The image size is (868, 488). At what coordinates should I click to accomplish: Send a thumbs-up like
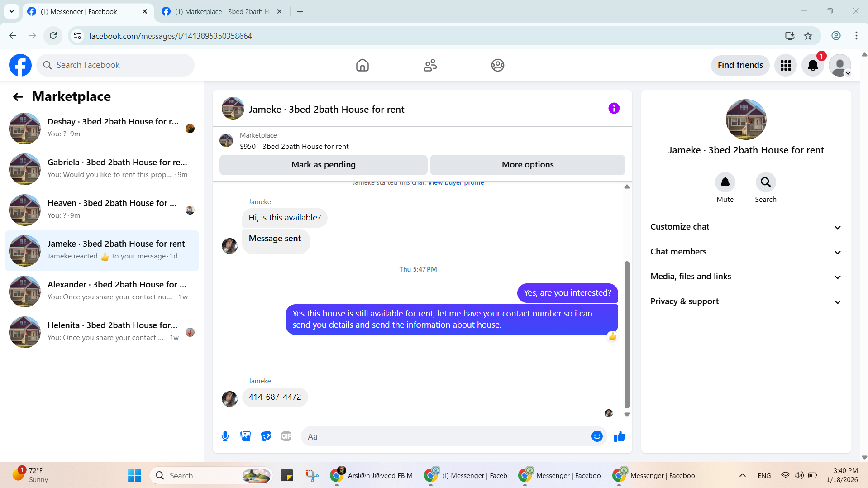(x=619, y=436)
